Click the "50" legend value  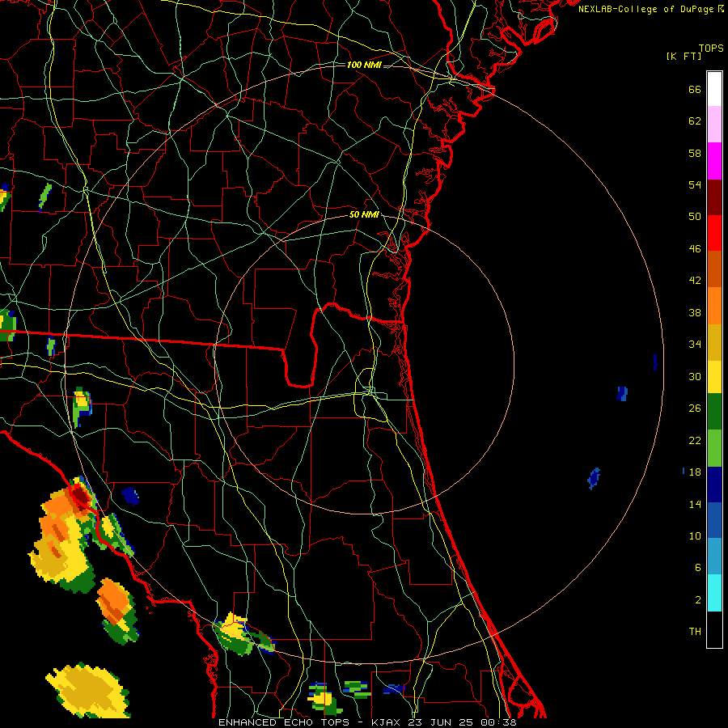click(695, 217)
